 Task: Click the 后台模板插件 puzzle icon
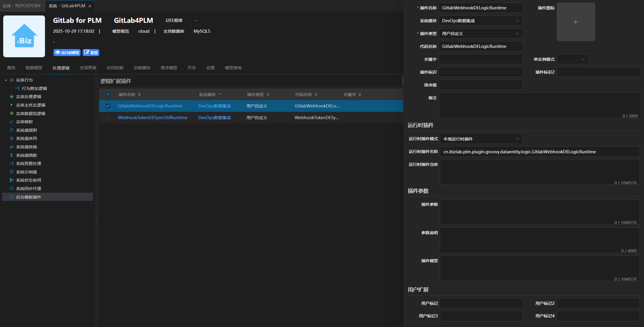(x=12, y=197)
